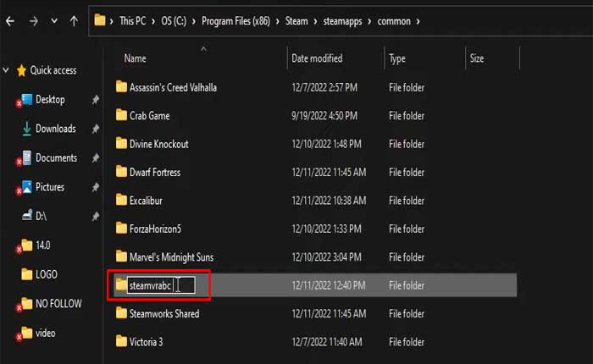Select the Assassin's Creed Valhalla folder name
The image size is (593, 364).
173,88
